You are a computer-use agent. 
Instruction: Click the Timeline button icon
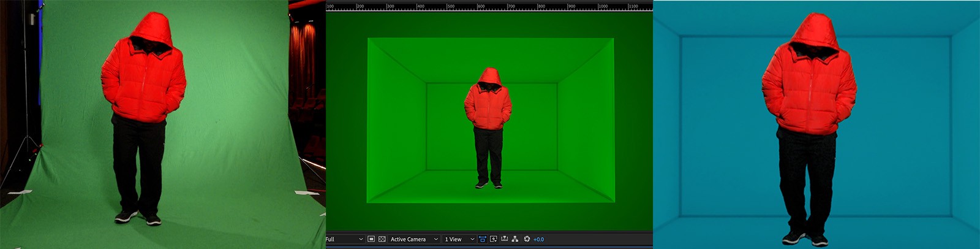[x=505, y=239]
